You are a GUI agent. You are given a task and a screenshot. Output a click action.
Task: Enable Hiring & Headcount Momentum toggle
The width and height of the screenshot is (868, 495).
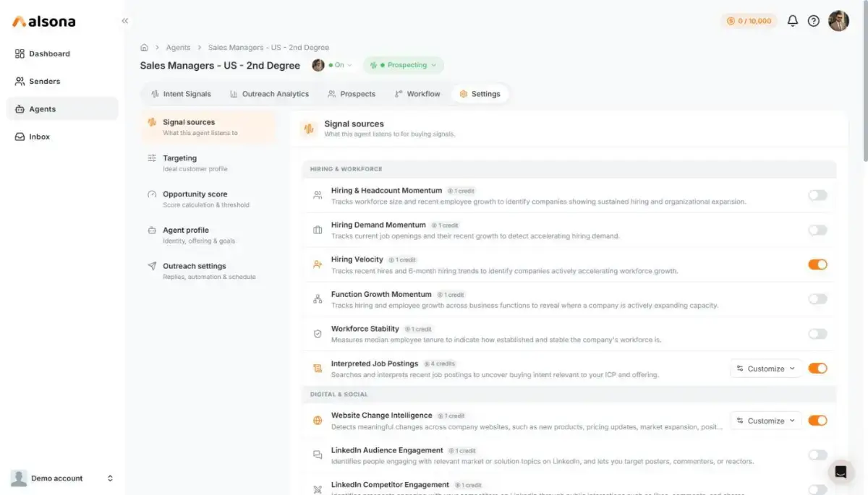(x=817, y=195)
